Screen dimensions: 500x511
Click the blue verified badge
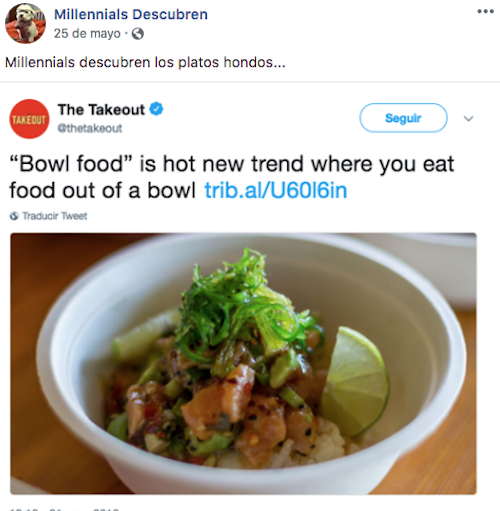coord(156,109)
